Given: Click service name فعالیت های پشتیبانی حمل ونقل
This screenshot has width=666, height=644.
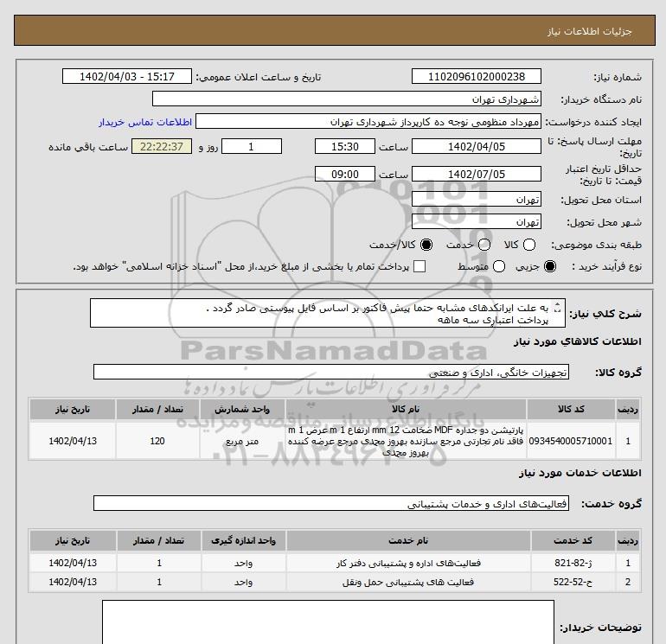Looking at the screenshot, I should (x=408, y=582).
